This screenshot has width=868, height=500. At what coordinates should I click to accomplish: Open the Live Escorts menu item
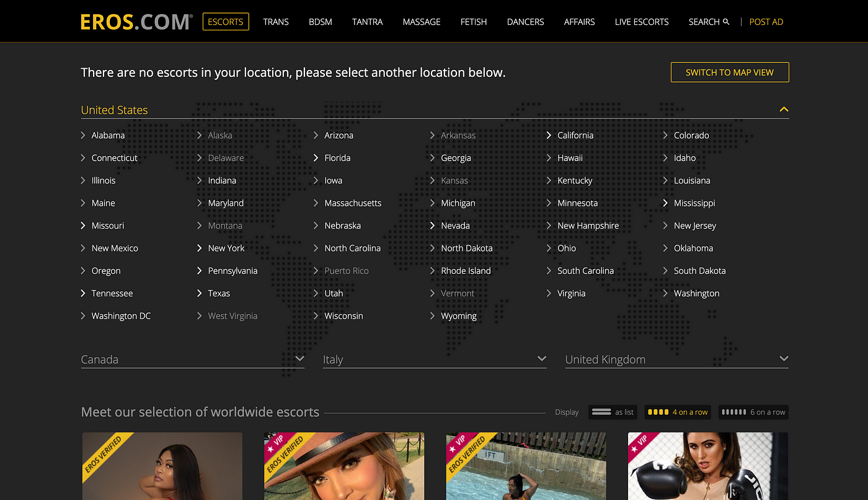click(642, 22)
